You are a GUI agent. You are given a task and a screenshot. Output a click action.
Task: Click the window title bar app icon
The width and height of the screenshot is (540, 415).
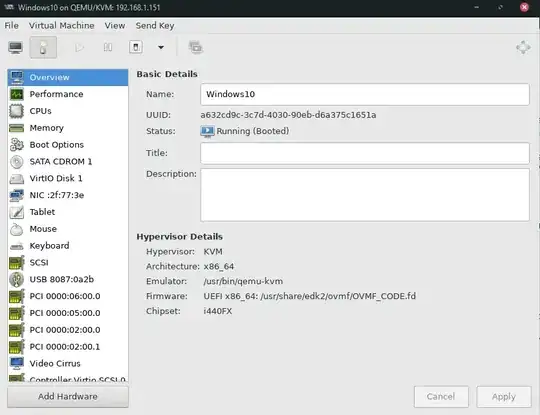9,7
